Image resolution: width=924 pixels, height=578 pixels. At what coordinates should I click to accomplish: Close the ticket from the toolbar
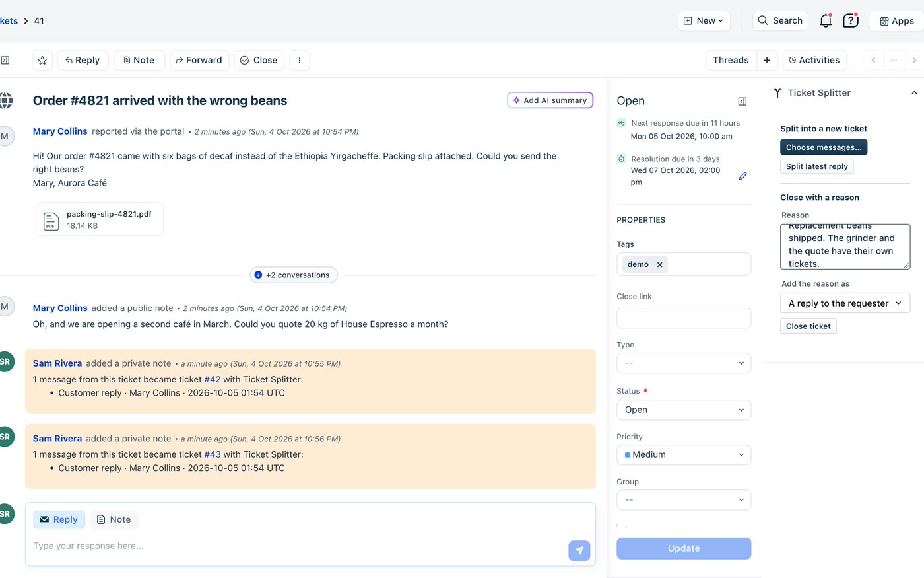(x=259, y=60)
